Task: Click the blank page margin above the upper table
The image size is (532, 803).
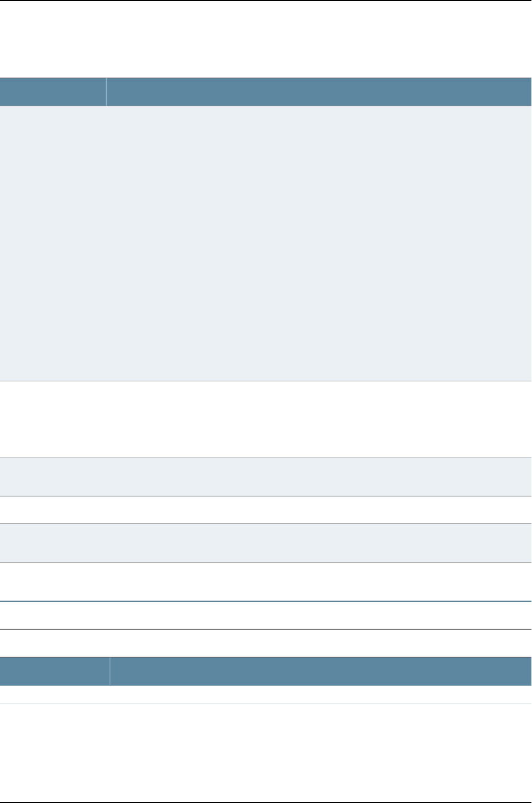Action: tap(266, 39)
